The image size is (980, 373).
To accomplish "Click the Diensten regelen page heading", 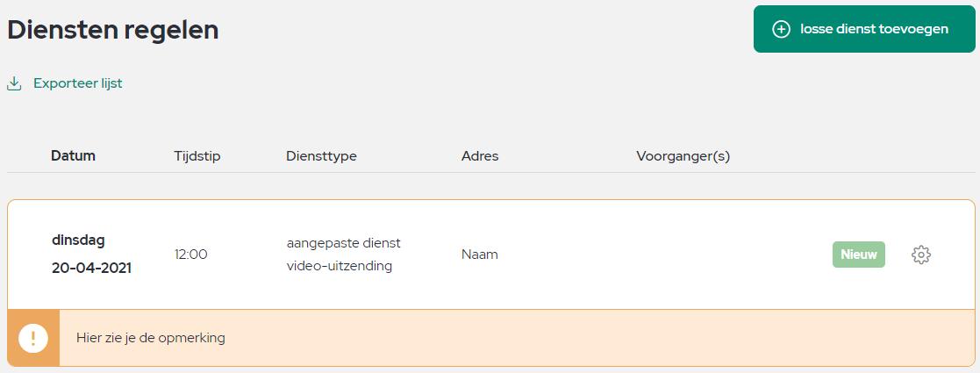I will (x=113, y=30).
